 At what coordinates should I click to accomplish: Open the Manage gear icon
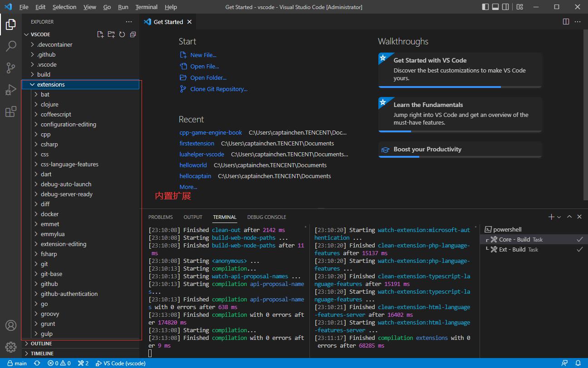click(11, 347)
